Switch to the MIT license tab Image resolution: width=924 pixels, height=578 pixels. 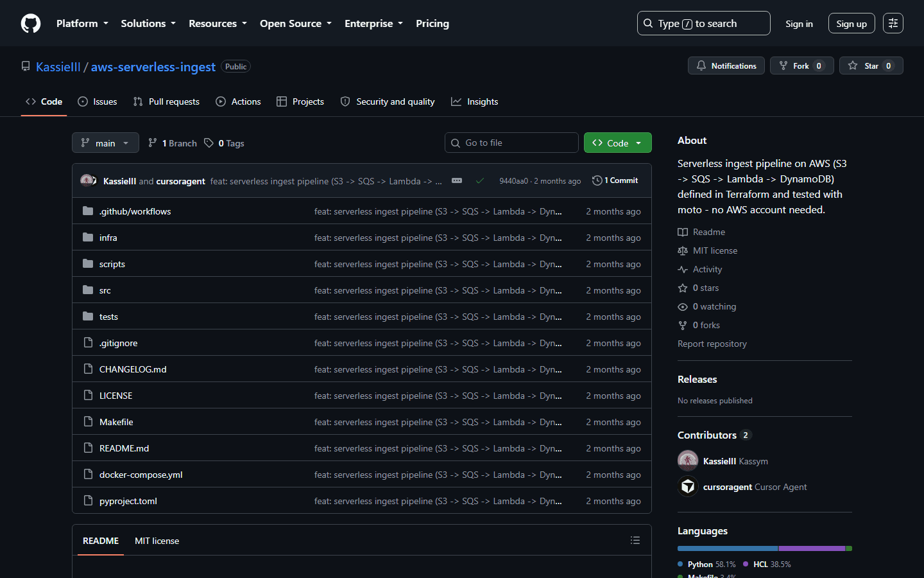coord(157,541)
